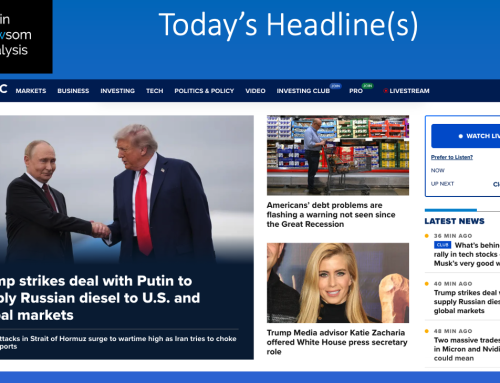
Task: Open the Katie Zacharia photo
Action: tap(338, 283)
